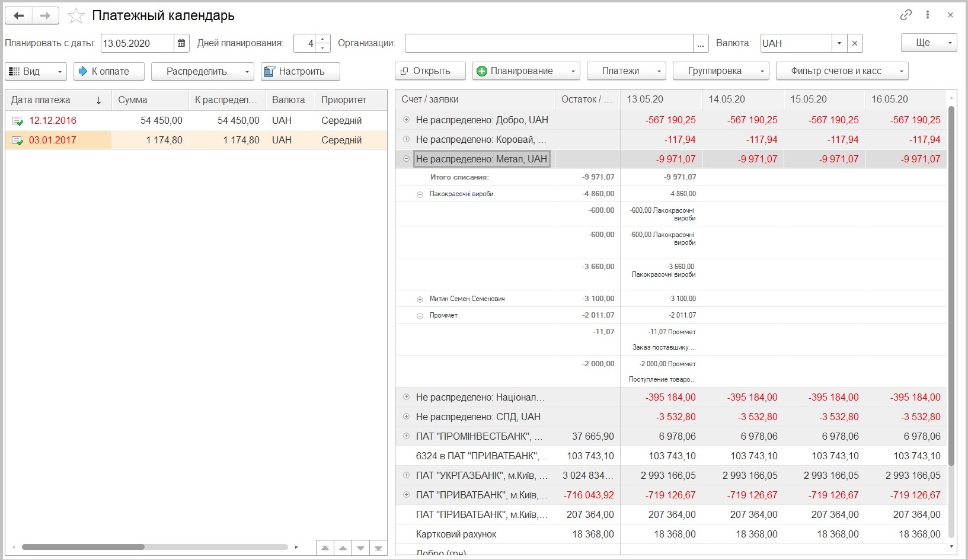Open the Планирование menu
Image resolution: width=968 pixels, height=560 pixels.
526,71
